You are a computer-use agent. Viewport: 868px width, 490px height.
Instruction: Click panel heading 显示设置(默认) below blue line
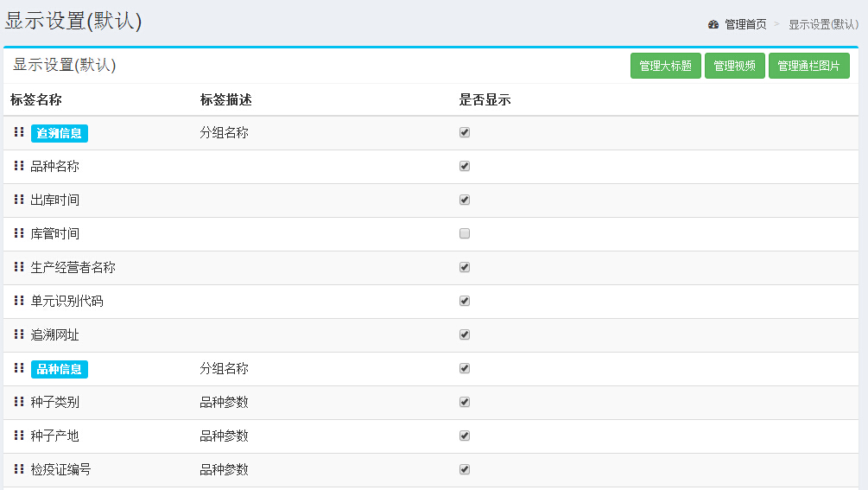[x=64, y=66]
